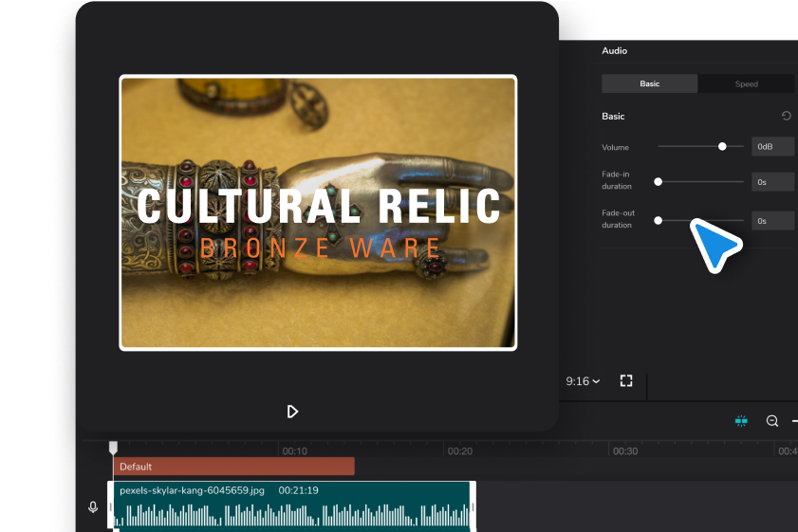
Task: Select the Default text clip on timeline
Action: tap(233, 467)
